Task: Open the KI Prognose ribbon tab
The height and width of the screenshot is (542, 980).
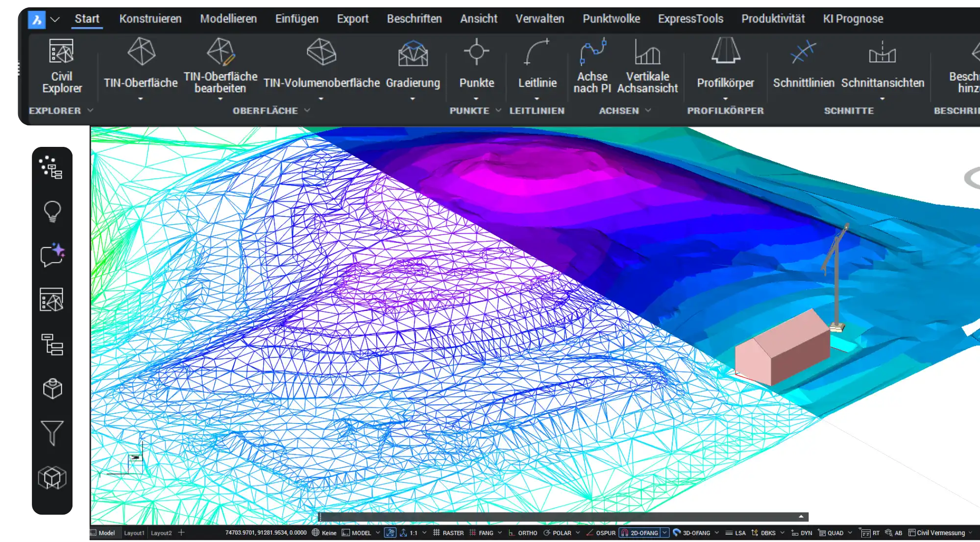Action: click(853, 19)
